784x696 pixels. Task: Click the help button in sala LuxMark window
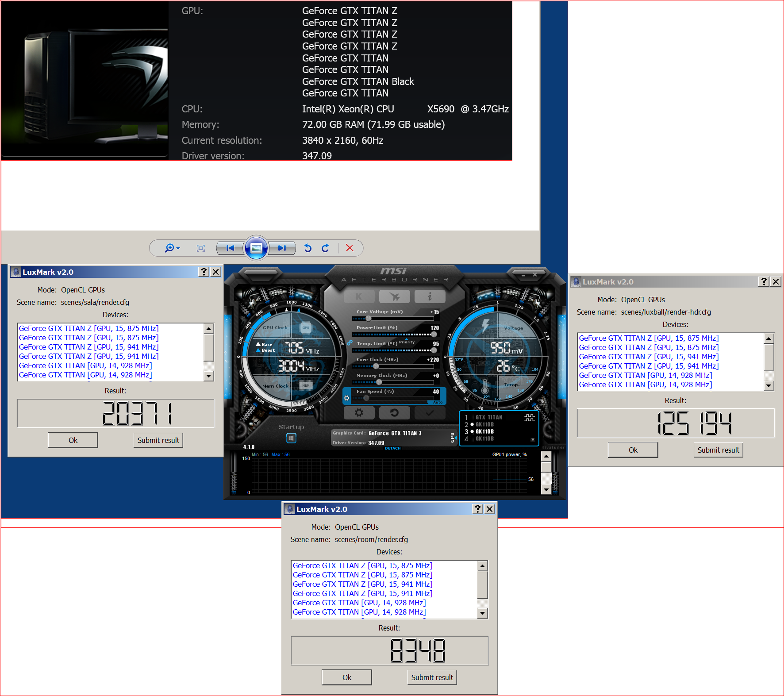click(x=204, y=272)
